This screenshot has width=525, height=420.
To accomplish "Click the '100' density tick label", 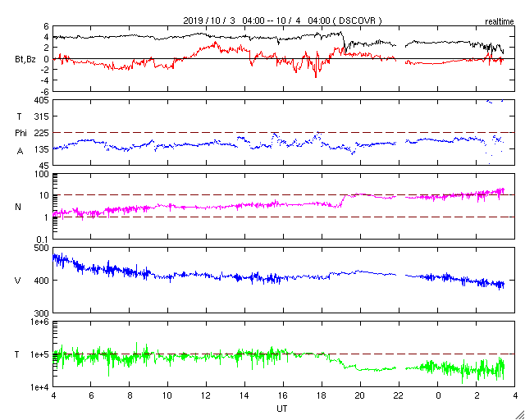I will tap(41, 175).
